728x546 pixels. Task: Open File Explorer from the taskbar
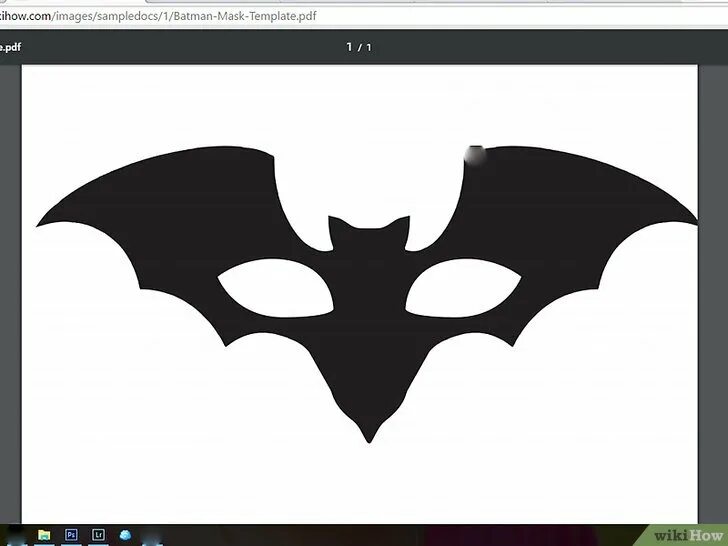pos(44,535)
